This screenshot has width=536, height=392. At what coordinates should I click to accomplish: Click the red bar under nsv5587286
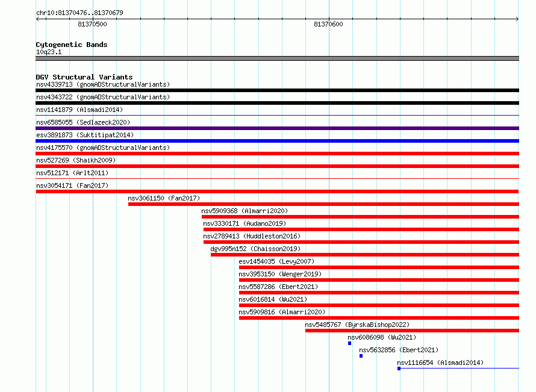pyautogui.click(x=379, y=293)
